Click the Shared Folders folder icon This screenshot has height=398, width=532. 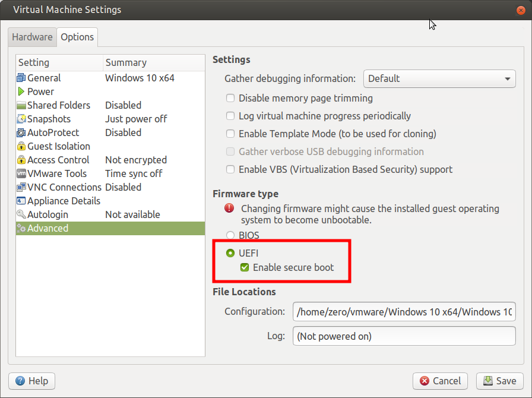tap(21, 105)
